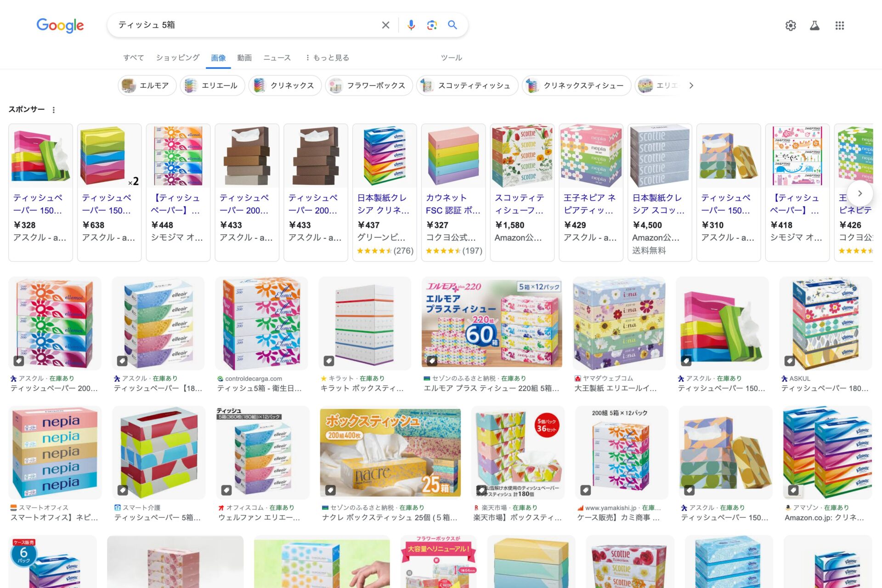Open フラワーボックス 大容量リニューアル image

[439, 561]
